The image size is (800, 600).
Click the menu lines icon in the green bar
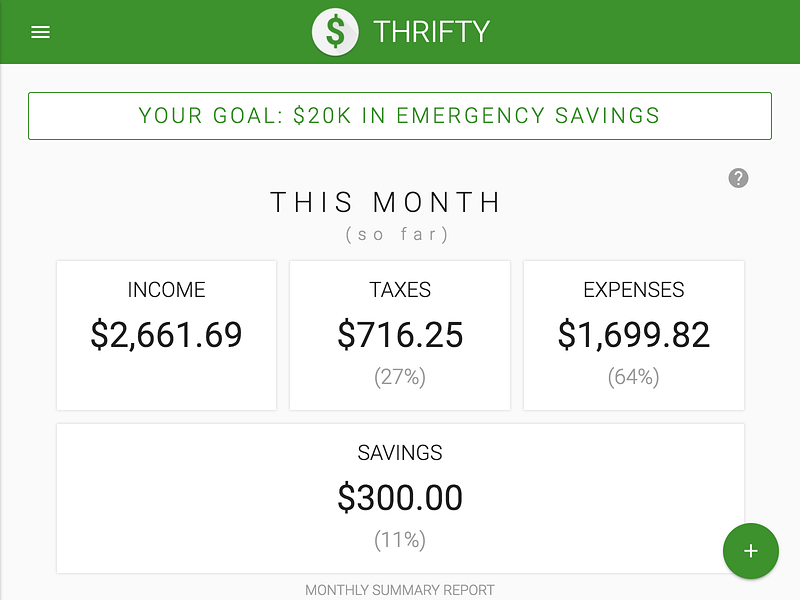tap(40, 31)
